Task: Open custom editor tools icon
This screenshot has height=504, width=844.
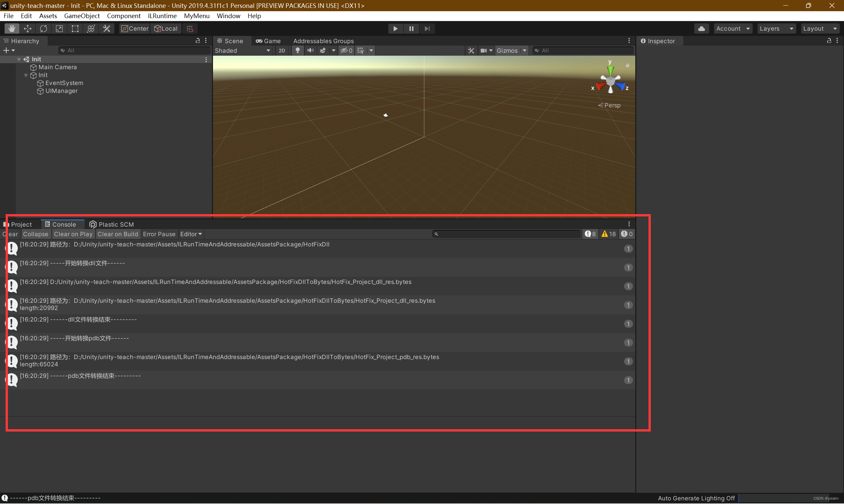Action: (106, 29)
